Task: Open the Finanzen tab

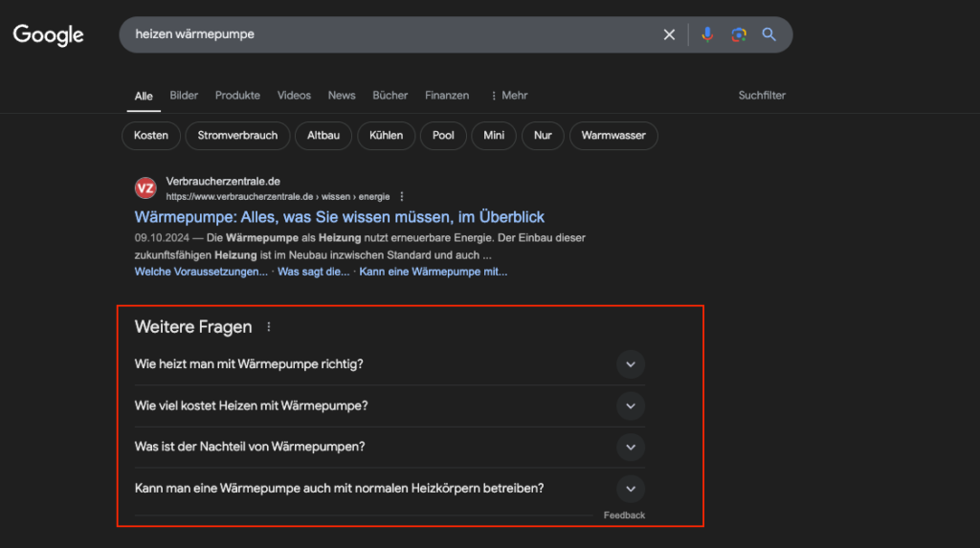Action: point(447,96)
